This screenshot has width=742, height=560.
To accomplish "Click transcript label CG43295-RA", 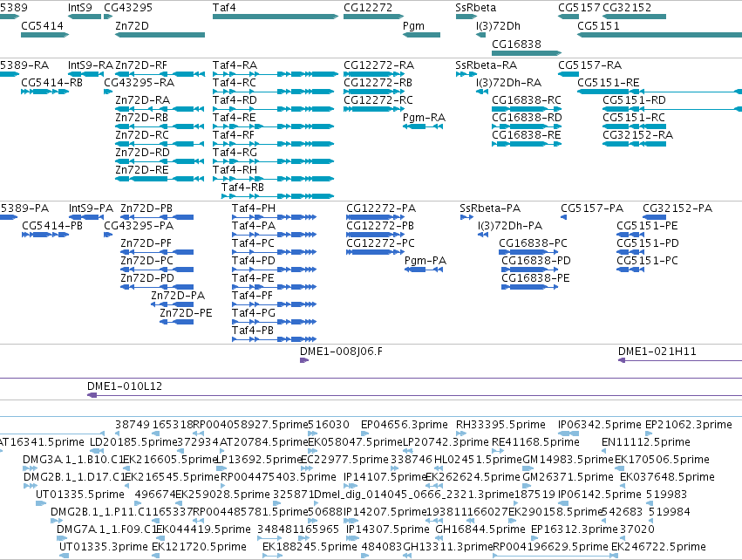I will (x=140, y=82).
